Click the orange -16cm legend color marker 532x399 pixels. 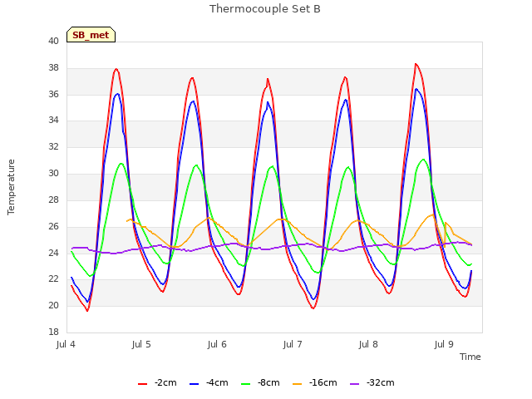pos(298,384)
